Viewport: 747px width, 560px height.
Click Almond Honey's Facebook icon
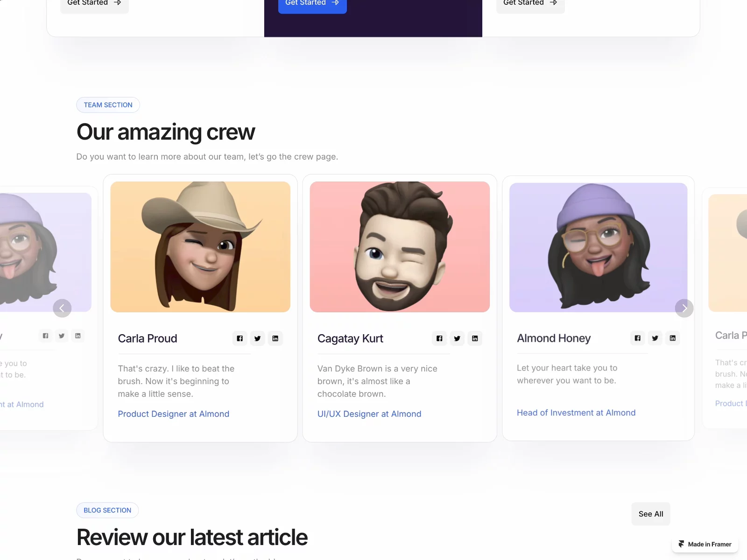(x=637, y=338)
